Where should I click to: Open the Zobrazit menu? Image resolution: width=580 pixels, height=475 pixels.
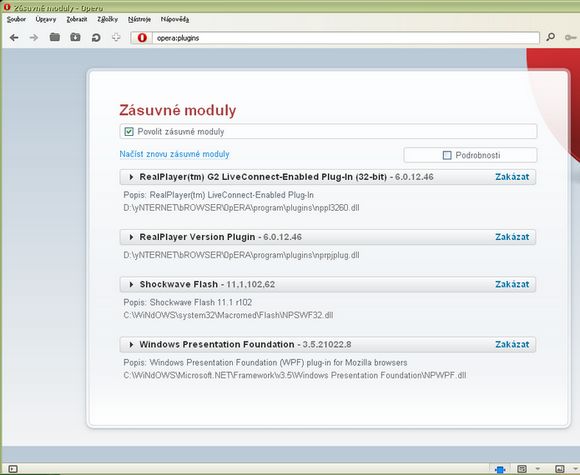click(77, 19)
